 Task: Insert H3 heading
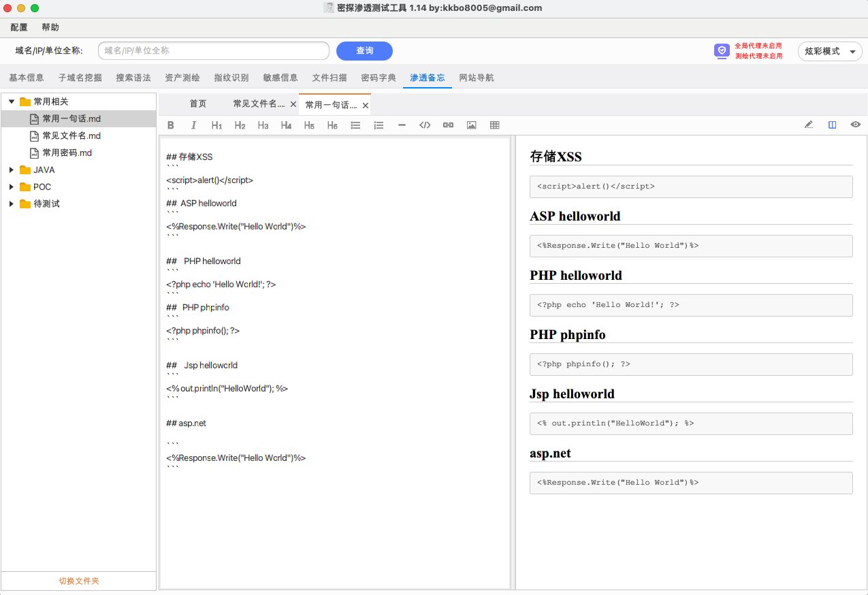click(x=263, y=125)
